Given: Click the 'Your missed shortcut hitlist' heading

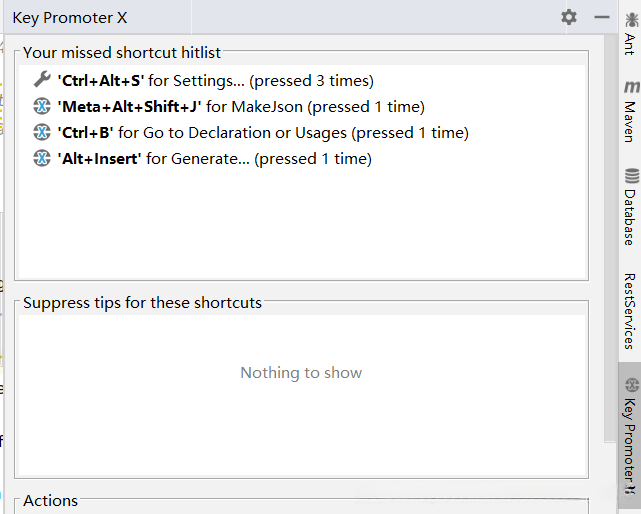Looking at the screenshot, I should (122, 52).
